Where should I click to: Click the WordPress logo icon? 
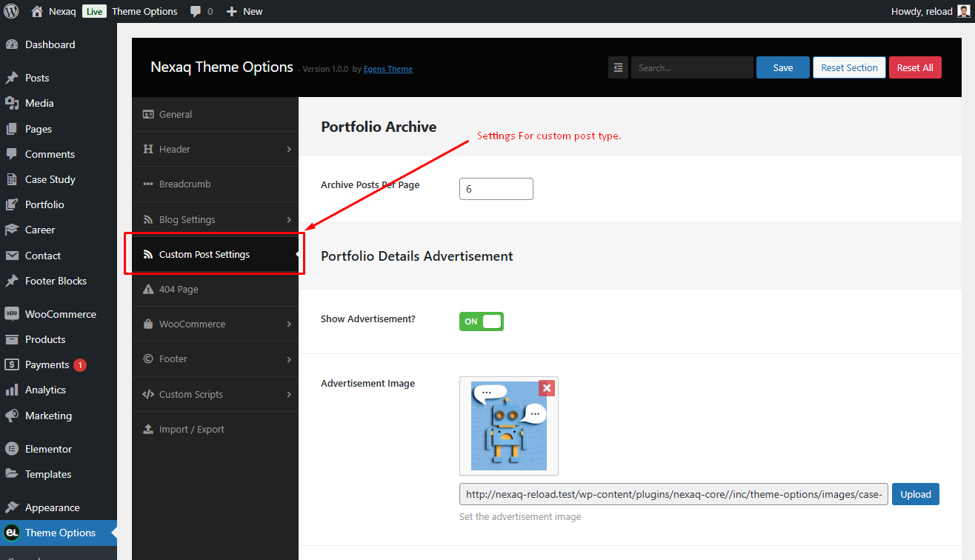point(11,11)
